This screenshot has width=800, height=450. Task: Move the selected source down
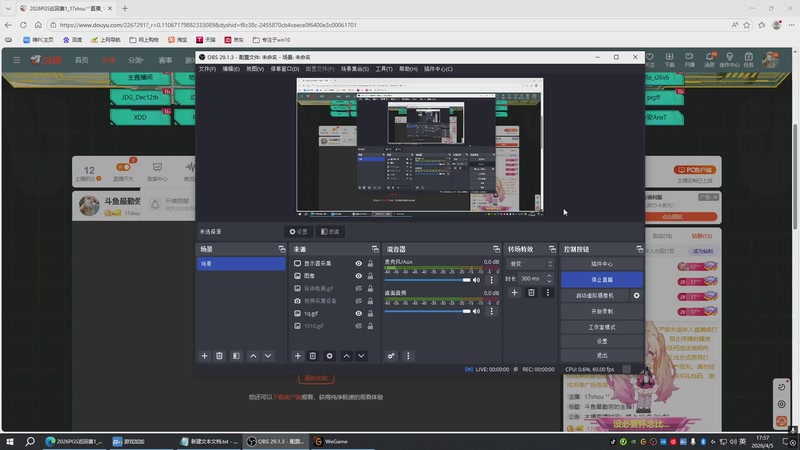[x=361, y=356]
